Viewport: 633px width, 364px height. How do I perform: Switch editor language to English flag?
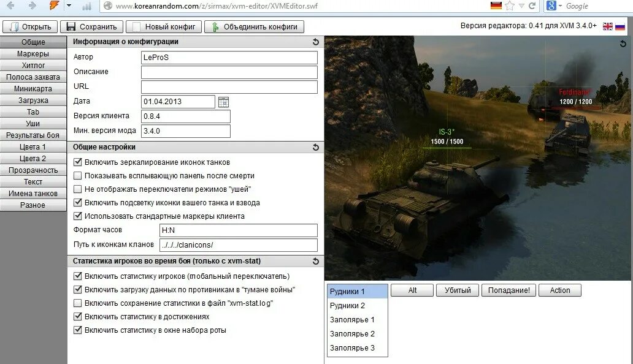pos(608,26)
